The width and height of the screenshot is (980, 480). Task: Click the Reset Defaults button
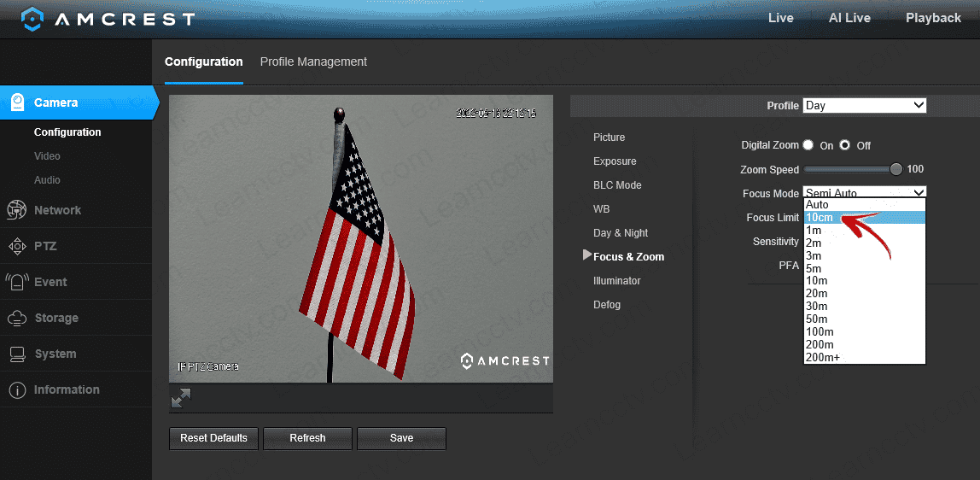(x=213, y=438)
